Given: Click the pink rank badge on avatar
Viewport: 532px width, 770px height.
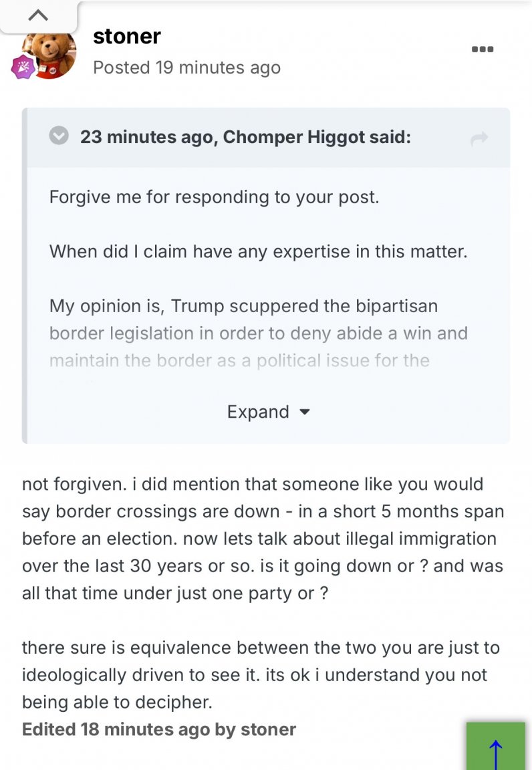Looking at the screenshot, I should (23, 68).
